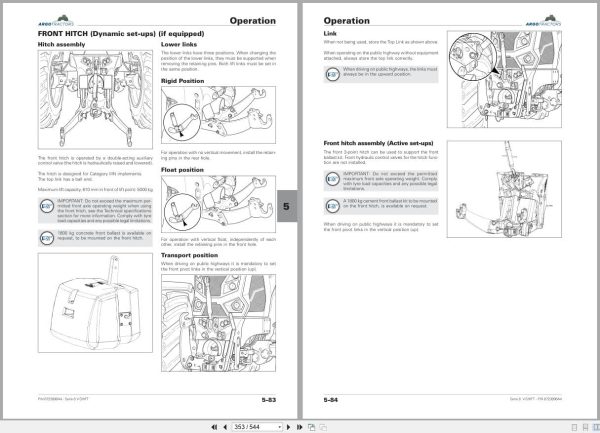Click the go-to-previous-view icon

point(311,427)
